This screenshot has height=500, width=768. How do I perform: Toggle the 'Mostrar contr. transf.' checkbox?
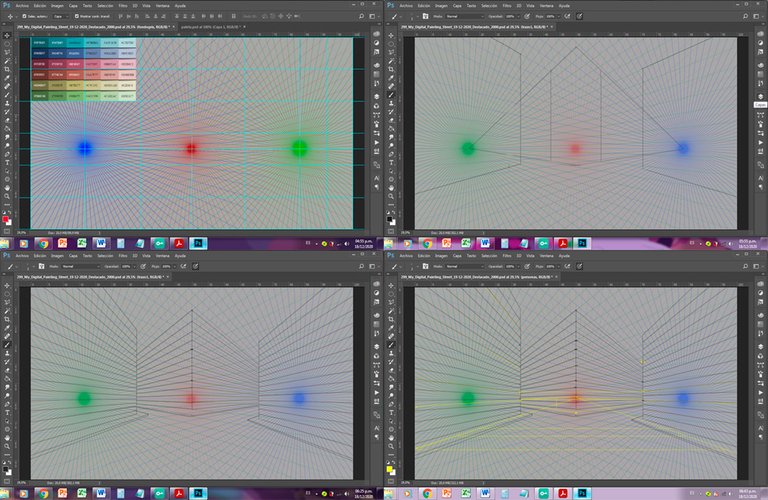point(77,16)
